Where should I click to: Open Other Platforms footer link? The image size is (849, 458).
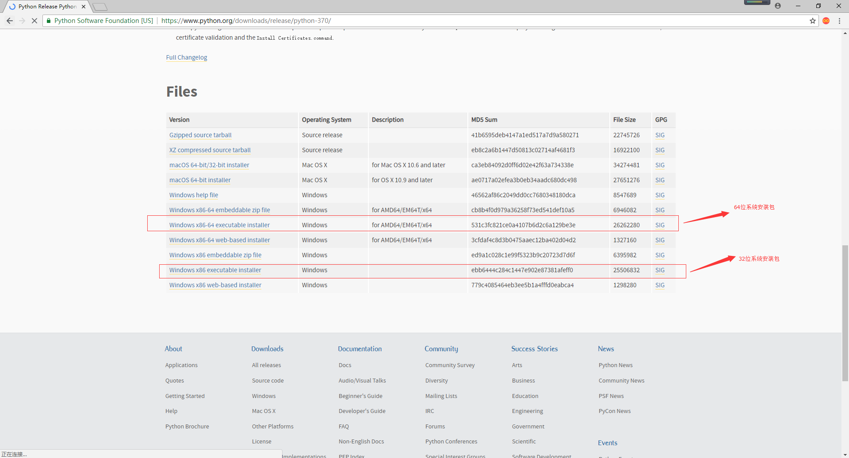click(x=272, y=427)
